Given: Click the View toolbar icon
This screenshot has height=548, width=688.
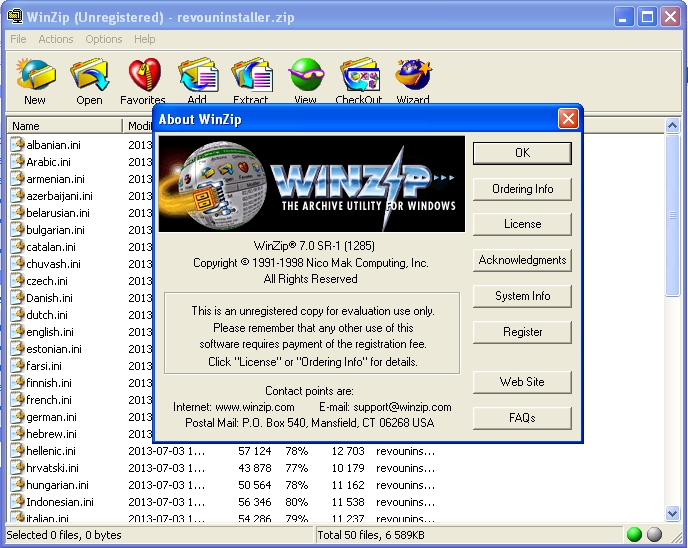Looking at the screenshot, I should tap(305, 76).
